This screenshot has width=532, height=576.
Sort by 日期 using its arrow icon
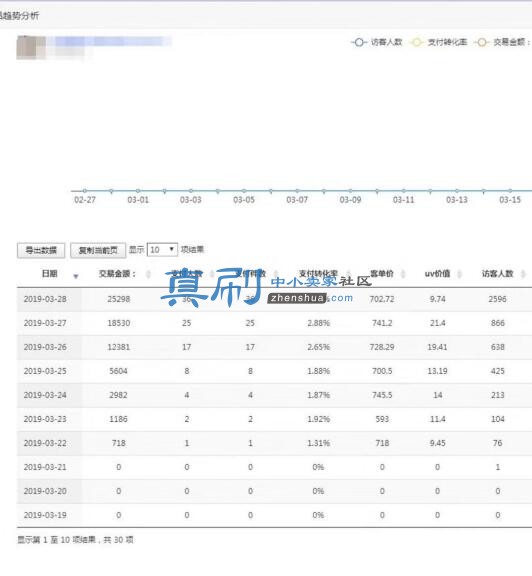pos(76,276)
